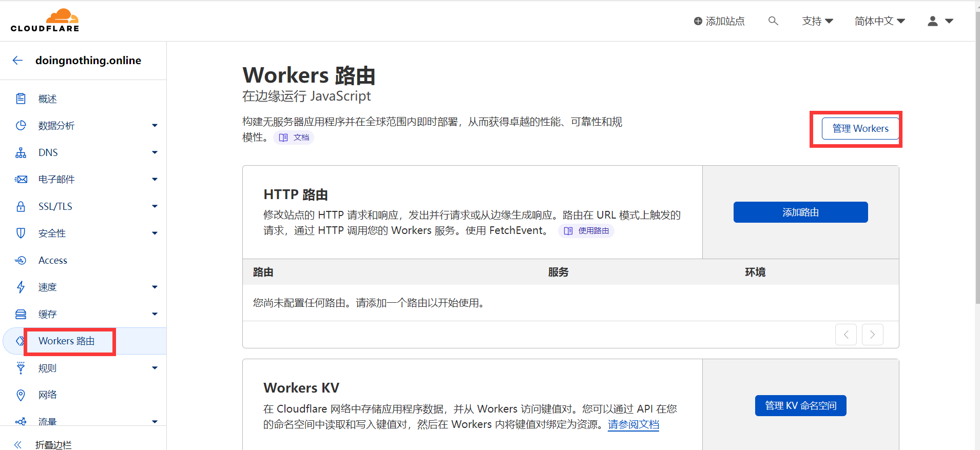Click the back arrow beside doingnothing.online
Viewport: 980px width, 450px height.
pyautogui.click(x=18, y=61)
